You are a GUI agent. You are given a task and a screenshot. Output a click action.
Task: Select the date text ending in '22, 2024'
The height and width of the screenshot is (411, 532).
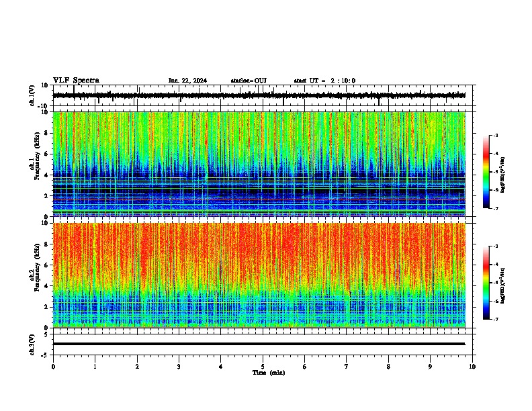point(187,81)
